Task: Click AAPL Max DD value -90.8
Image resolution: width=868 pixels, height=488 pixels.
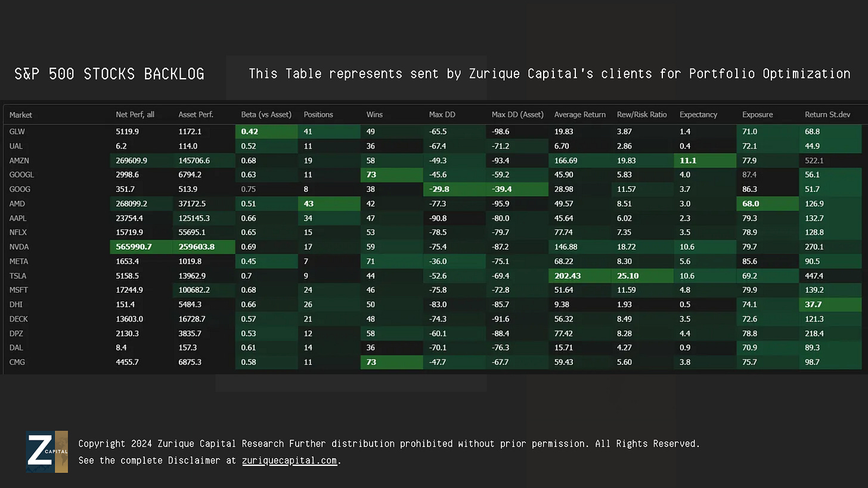Action: click(438, 218)
